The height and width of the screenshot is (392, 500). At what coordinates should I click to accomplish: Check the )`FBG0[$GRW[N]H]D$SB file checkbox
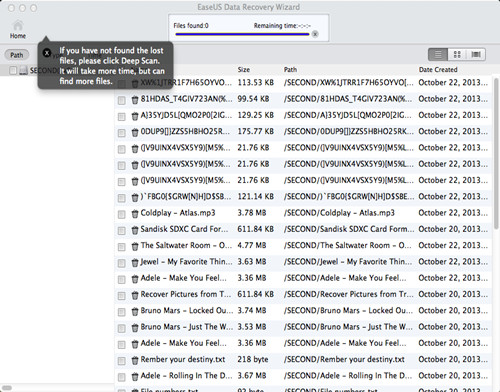122,198
